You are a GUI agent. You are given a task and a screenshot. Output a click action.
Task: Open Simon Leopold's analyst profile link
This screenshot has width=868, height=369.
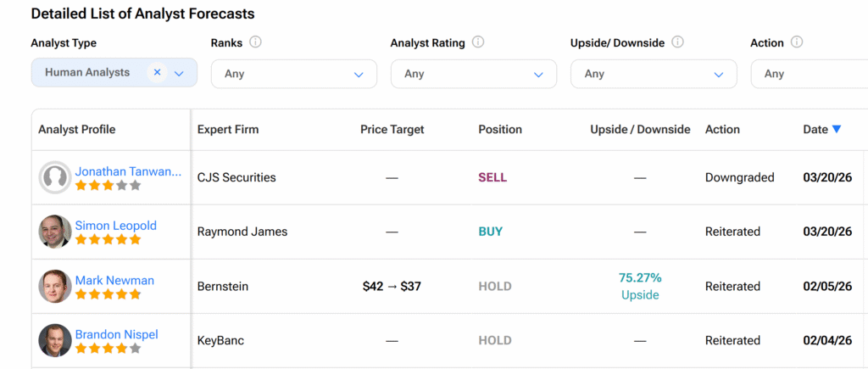coord(115,226)
